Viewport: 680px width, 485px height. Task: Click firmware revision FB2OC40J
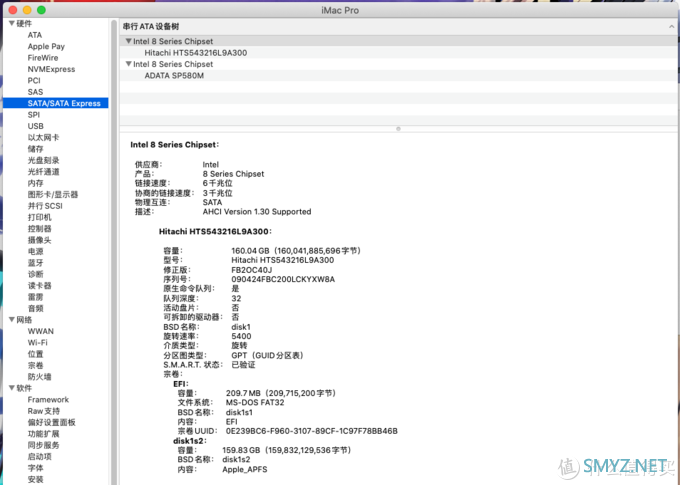tap(252, 270)
